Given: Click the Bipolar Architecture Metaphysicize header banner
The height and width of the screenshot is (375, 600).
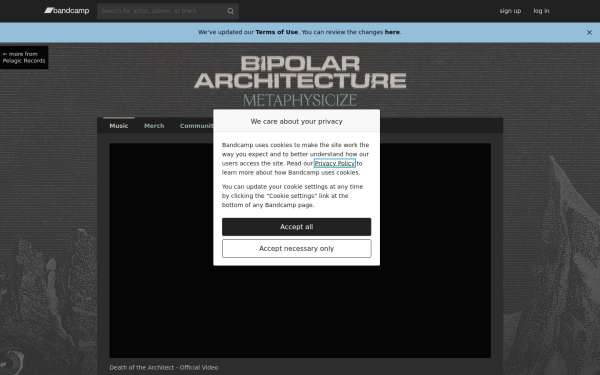Looking at the screenshot, I should coord(300,81).
